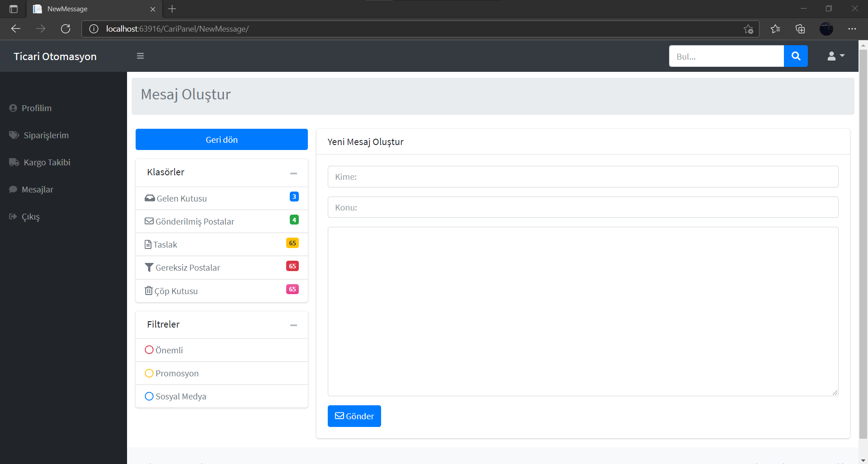Focus the Kime recipient field

(583, 177)
